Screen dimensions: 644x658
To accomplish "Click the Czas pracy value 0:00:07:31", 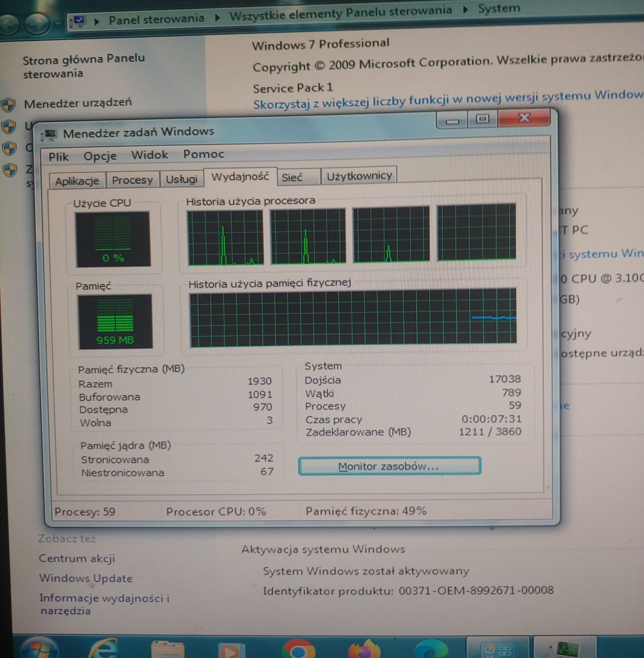I will tap(492, 419).
